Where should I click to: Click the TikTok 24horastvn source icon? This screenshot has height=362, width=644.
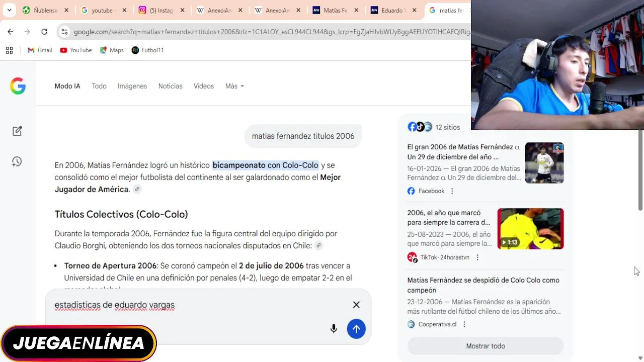click(x=412, y=257)
